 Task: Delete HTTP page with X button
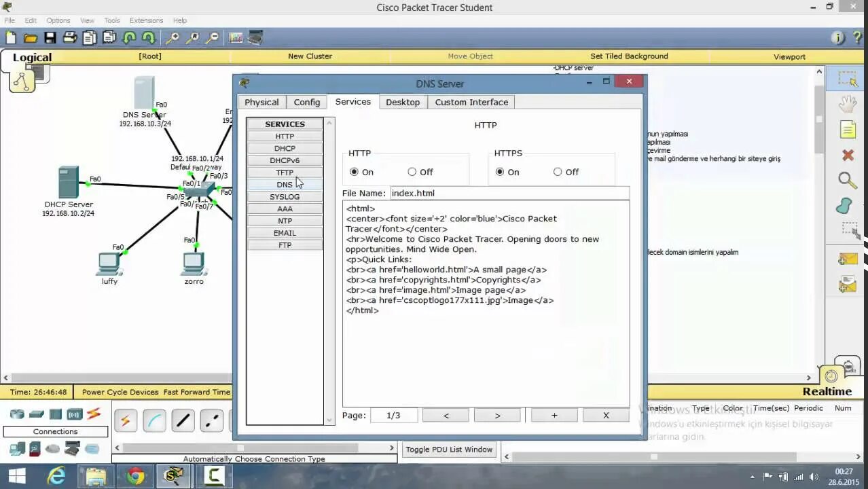coord(606,415)
